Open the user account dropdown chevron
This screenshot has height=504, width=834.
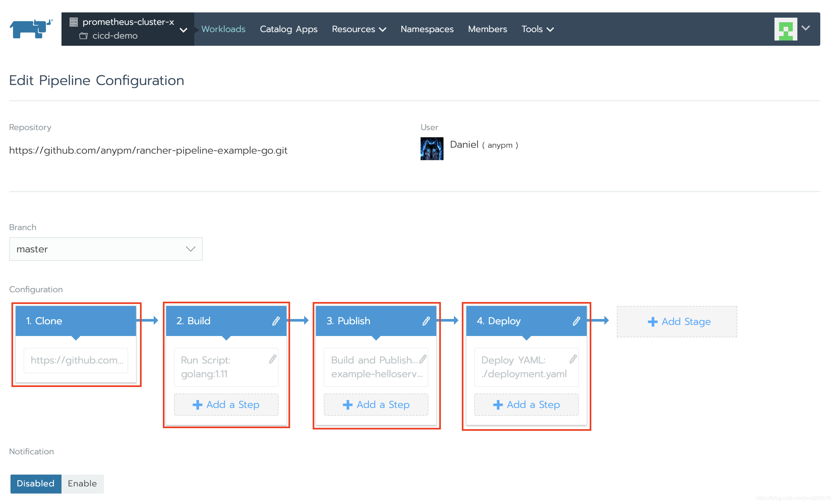pyautogui.click(x=806, y=28)
